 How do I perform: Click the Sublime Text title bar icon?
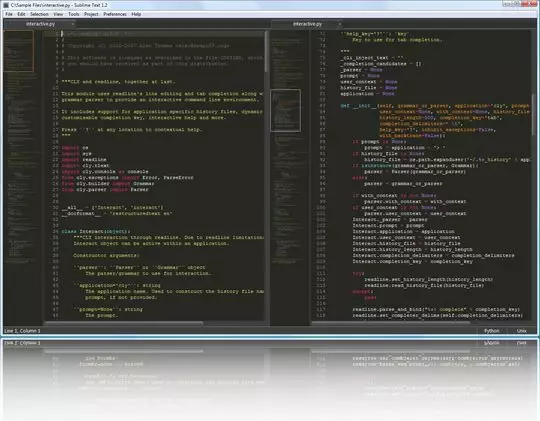point(6,5)
